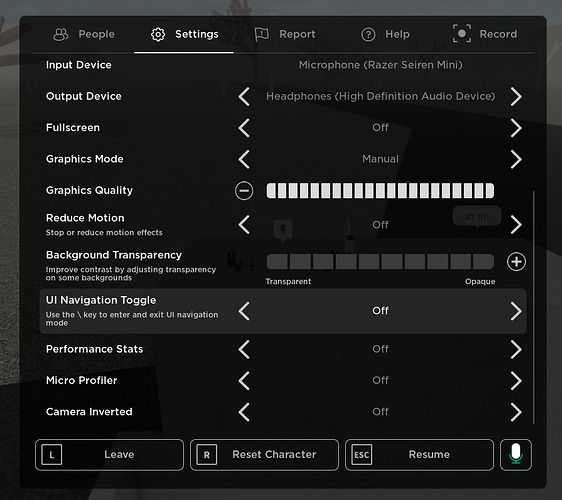
Task: Click the Reset Character button
Action: point(264,454)
